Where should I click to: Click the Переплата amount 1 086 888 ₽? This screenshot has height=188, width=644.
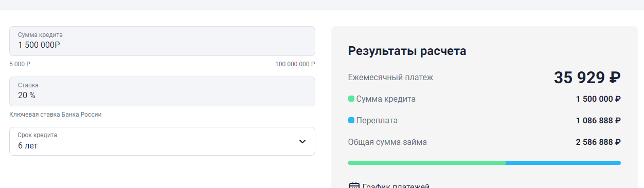click(598, 121)
